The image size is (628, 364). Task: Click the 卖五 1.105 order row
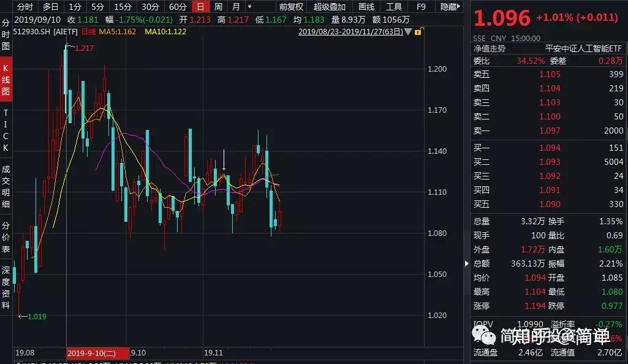(548, 74)
